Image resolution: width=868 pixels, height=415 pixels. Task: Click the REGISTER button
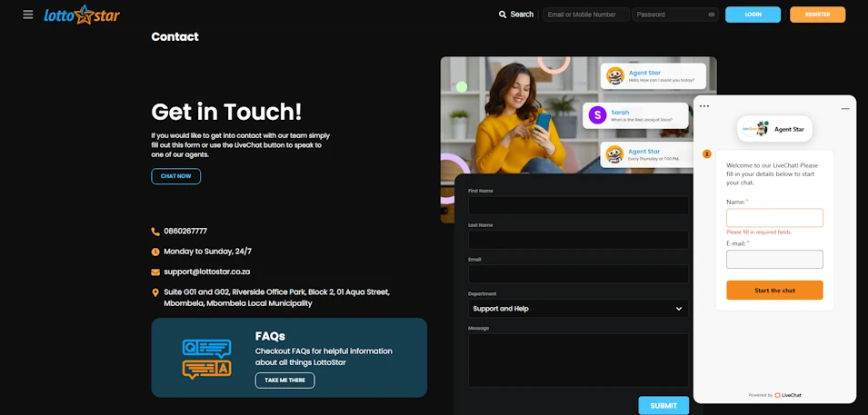pos(818,15)
